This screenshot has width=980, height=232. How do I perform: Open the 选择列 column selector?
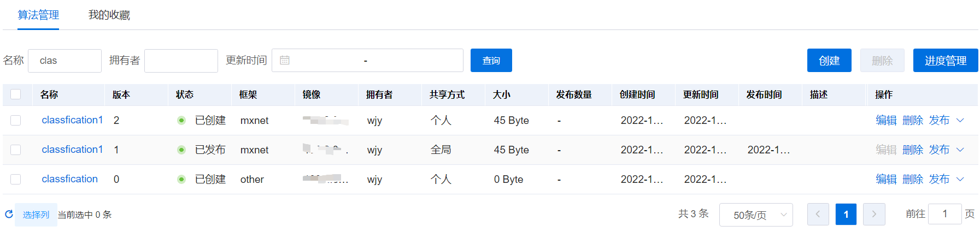(x=36, y=215)
